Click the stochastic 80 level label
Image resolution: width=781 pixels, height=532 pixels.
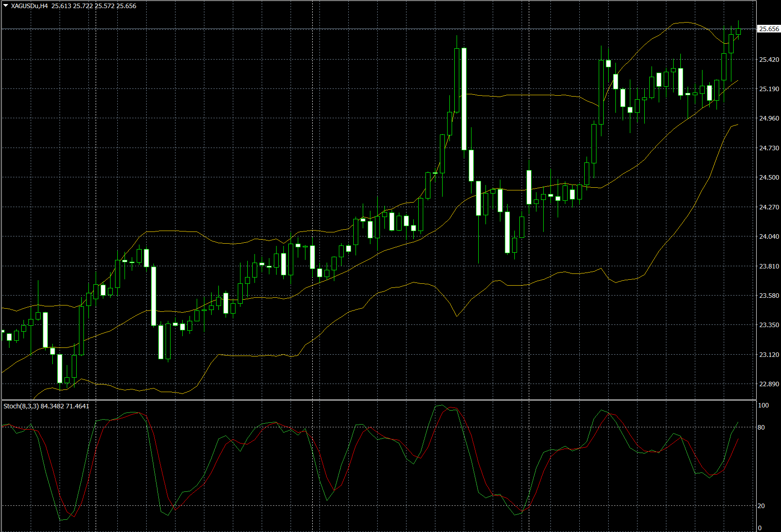click(x=762, y=427)
